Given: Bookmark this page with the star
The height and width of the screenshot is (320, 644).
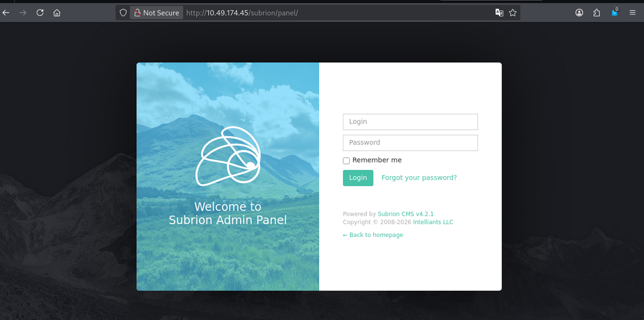Looking at the screenshot, I should (513, 12).
